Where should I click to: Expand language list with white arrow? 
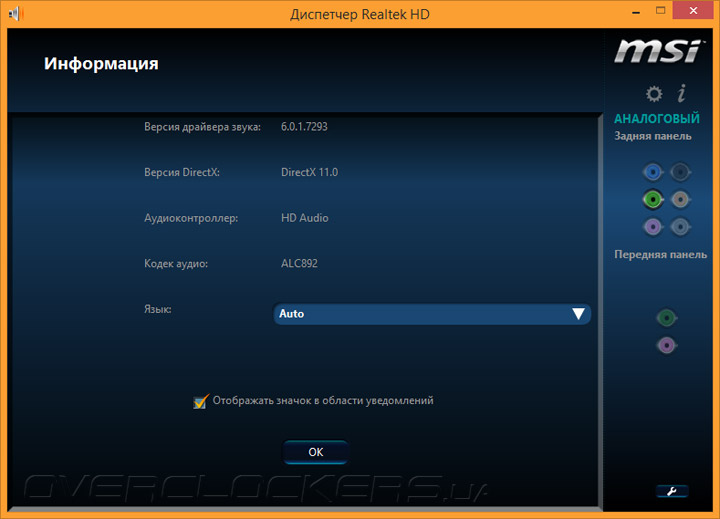[x=579, y=314]
